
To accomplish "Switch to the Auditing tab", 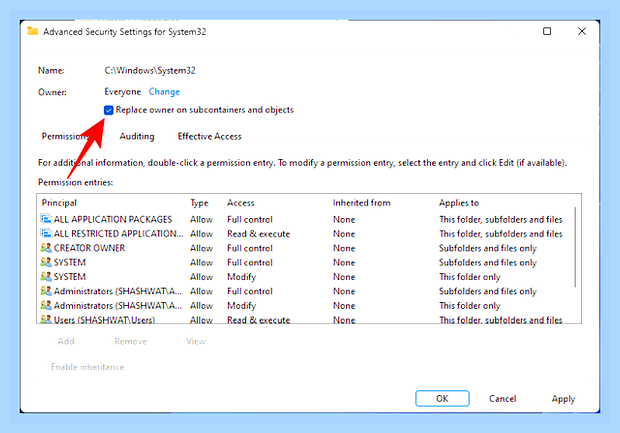I will [x=137, y=136].
